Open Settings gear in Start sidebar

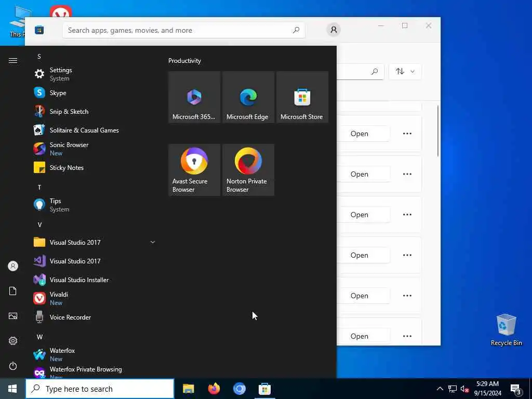pyautogui.click(x=13, y=341)
